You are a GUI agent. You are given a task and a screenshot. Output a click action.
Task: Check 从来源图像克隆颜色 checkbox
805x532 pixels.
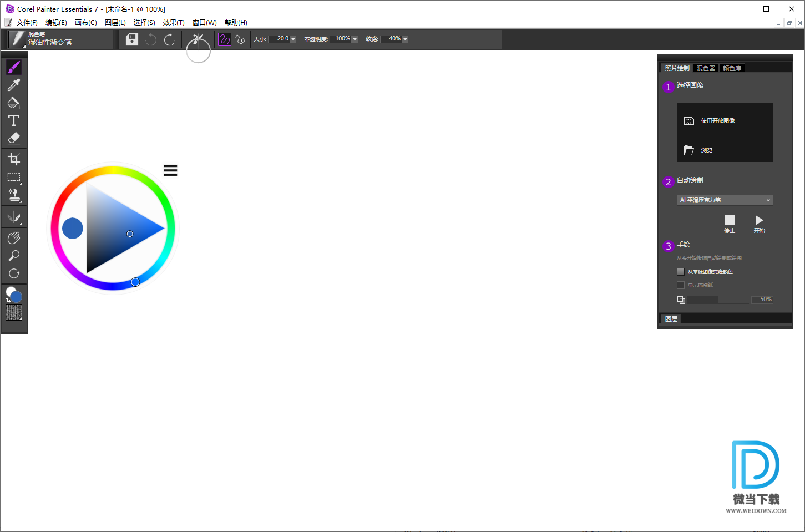pos(681,272)
